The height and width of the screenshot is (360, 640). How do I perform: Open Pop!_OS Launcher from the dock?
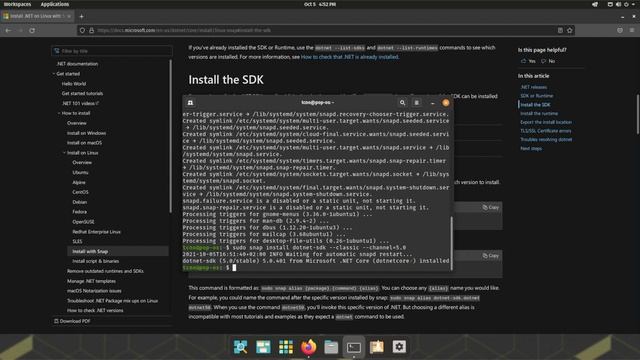pos(240,347)
